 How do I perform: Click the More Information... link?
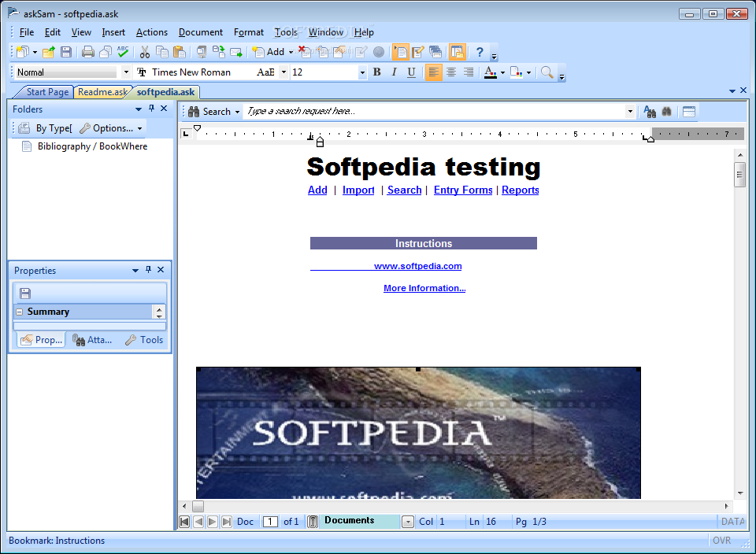click(x=424, y=288)
